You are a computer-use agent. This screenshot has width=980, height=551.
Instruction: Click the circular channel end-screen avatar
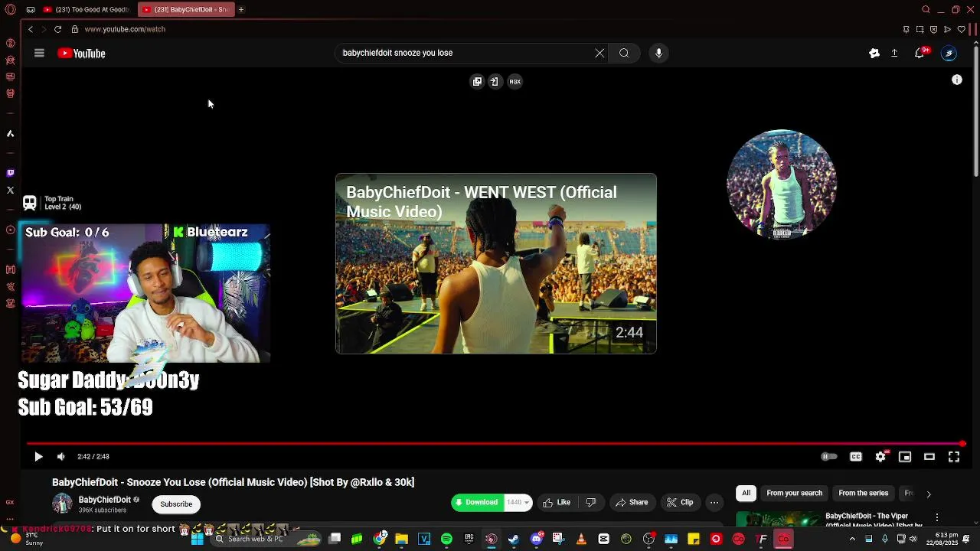pos(782,184)
